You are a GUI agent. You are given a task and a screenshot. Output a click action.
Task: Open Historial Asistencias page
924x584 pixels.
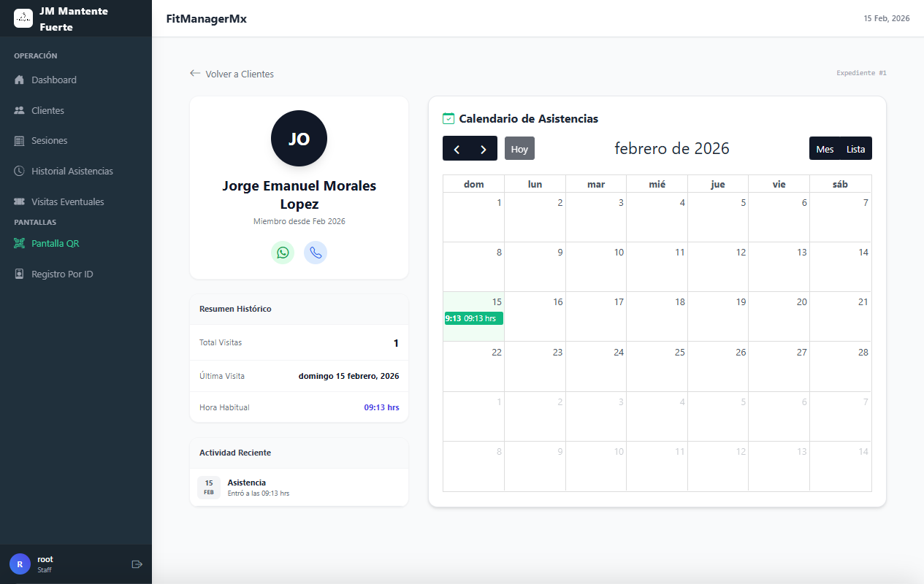[x=72, y=172]
